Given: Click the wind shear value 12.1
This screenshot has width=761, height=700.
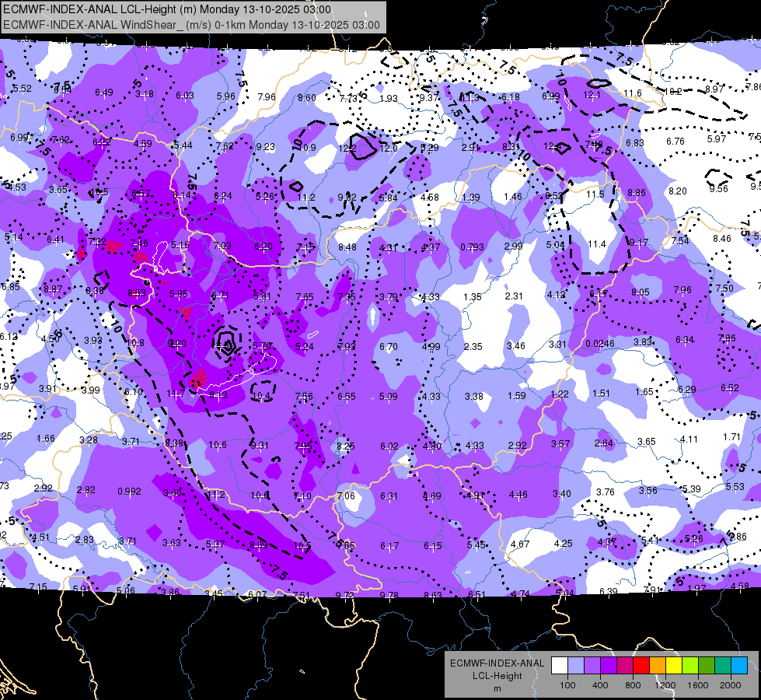Looking at the screenshot, I should [x=592, y=95].
